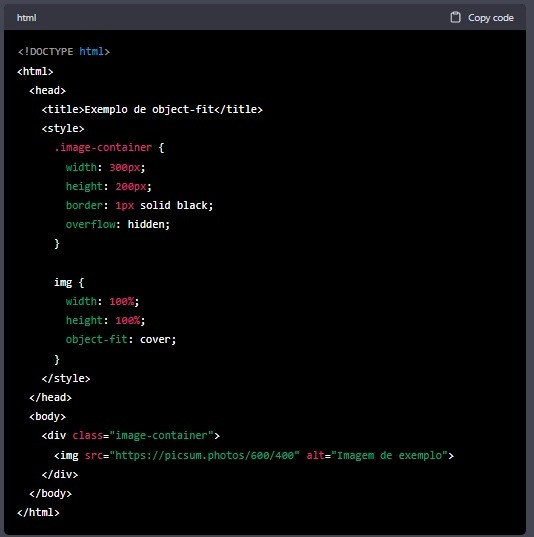Click the alt text 'Imagem de exemplo'
The image size is (534, 537).
[390, 455]
